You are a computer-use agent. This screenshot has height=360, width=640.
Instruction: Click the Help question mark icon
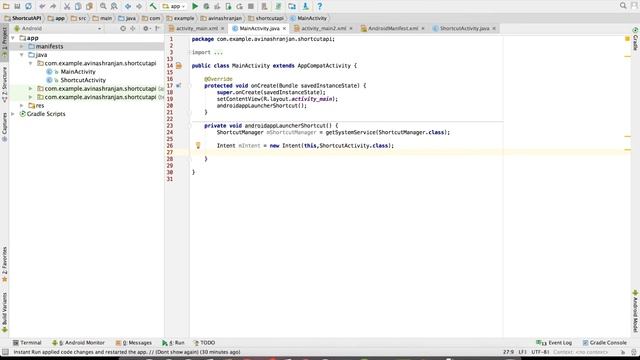coord(320,6)
